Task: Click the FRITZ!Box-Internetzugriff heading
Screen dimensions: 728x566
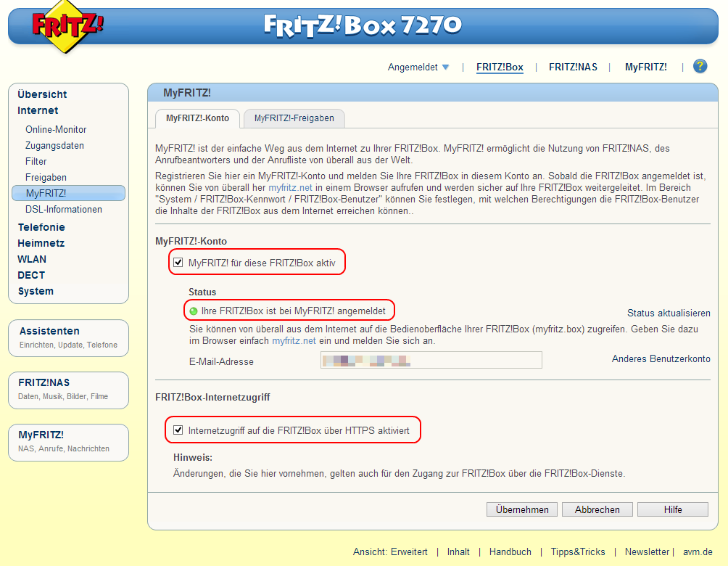Action: coord(212,398)
